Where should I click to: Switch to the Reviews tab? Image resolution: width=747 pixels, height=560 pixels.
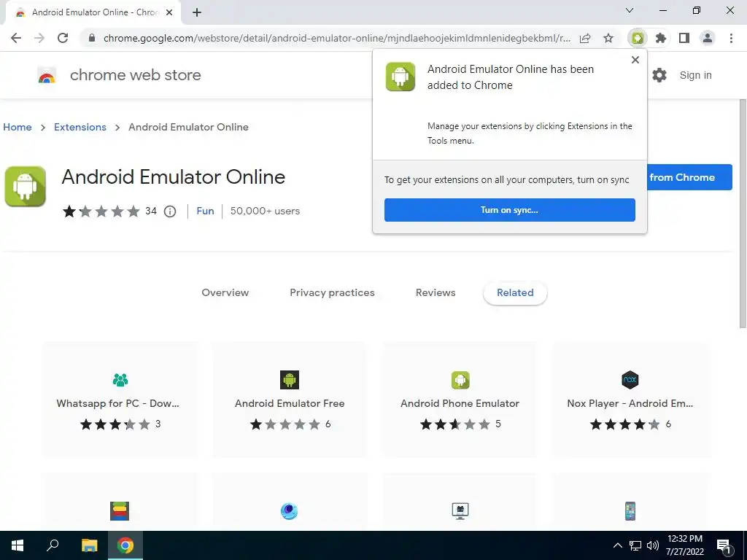(436, 293)
